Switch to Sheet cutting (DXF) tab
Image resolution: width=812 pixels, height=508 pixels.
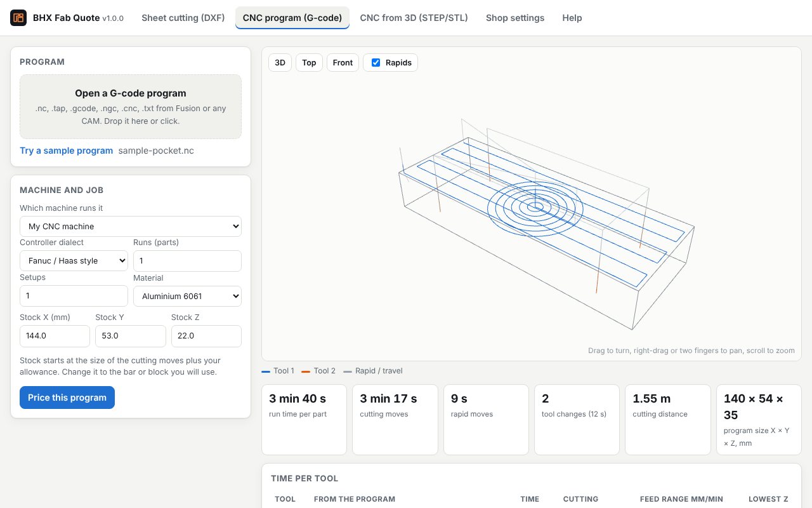[183, 18]
